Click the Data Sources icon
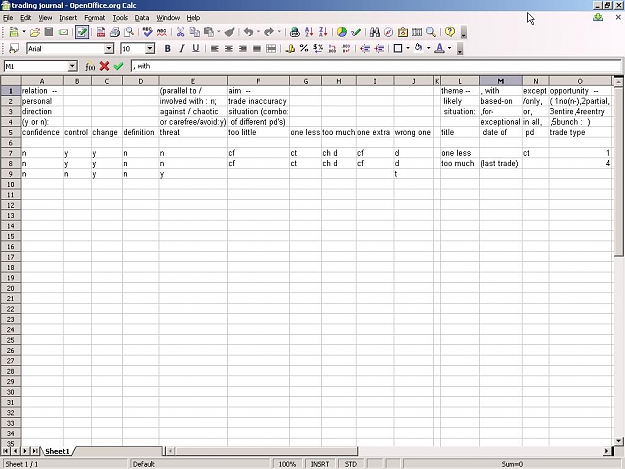Viewport: 625px width, 469px height. pyautogui.click(x=417, y=32)
